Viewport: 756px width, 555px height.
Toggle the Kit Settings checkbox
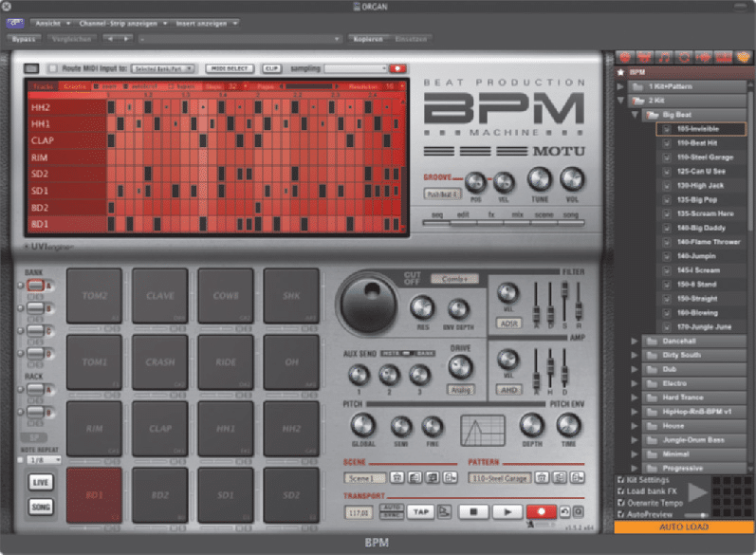pyautogui.click(x=621, y=480)
